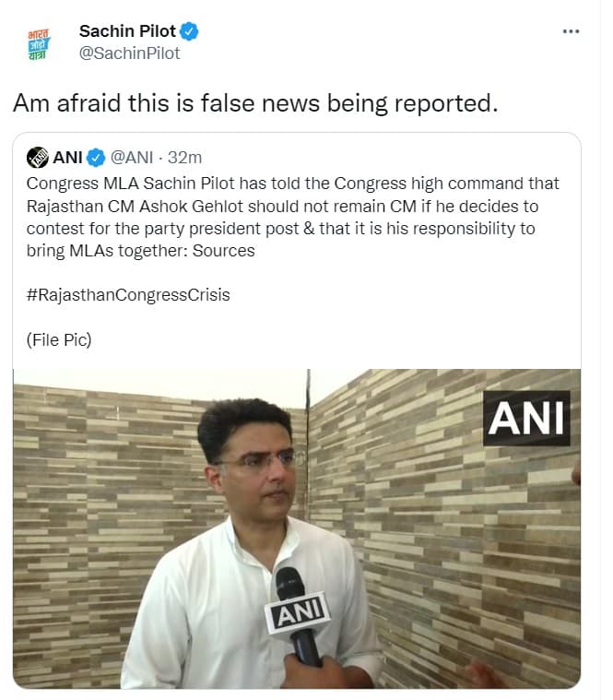Open the tweet's three-dot more menu
The width and height of the screenshot is (613, 700).
[572, 31]
